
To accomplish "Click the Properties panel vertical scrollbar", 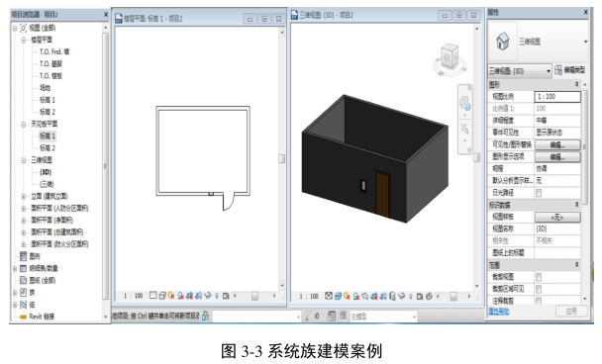I will click(x=585, y=147).
